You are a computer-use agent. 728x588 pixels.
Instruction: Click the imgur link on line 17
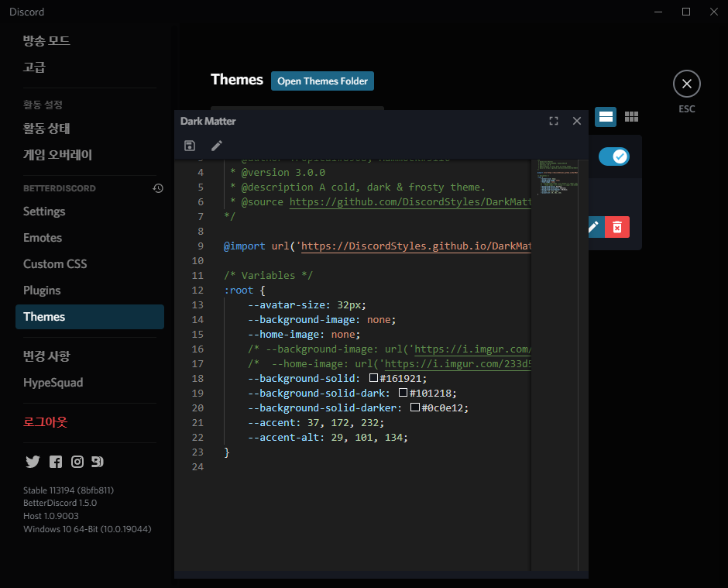(x=458, y=363)
